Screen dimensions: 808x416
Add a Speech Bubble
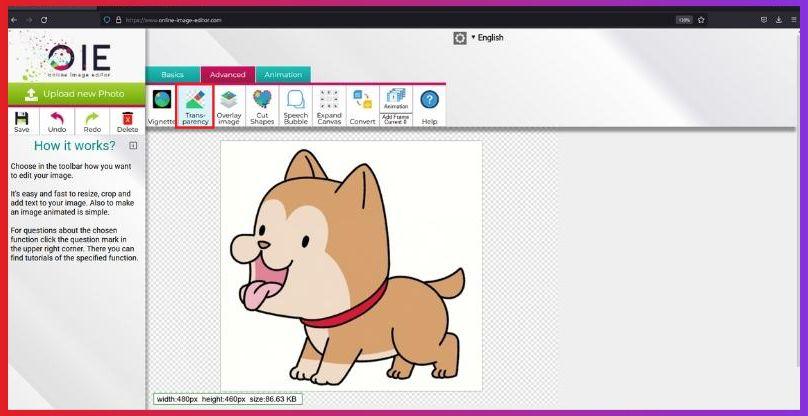[x=296, y=106]
